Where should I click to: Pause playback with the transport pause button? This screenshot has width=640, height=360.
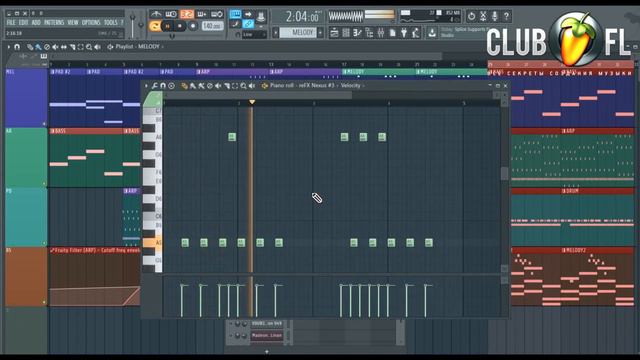167,26
